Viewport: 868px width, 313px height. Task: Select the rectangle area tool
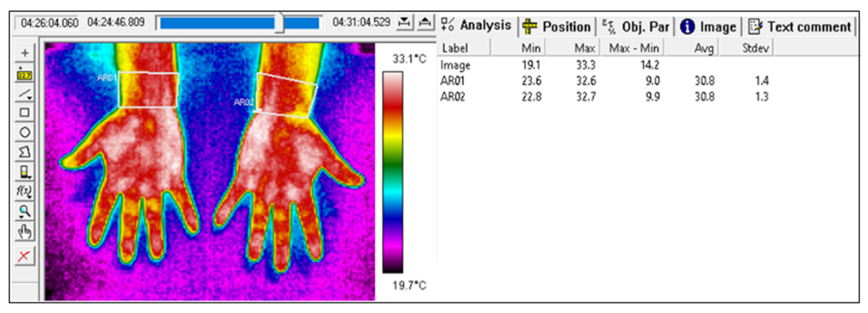click(25, 112)
